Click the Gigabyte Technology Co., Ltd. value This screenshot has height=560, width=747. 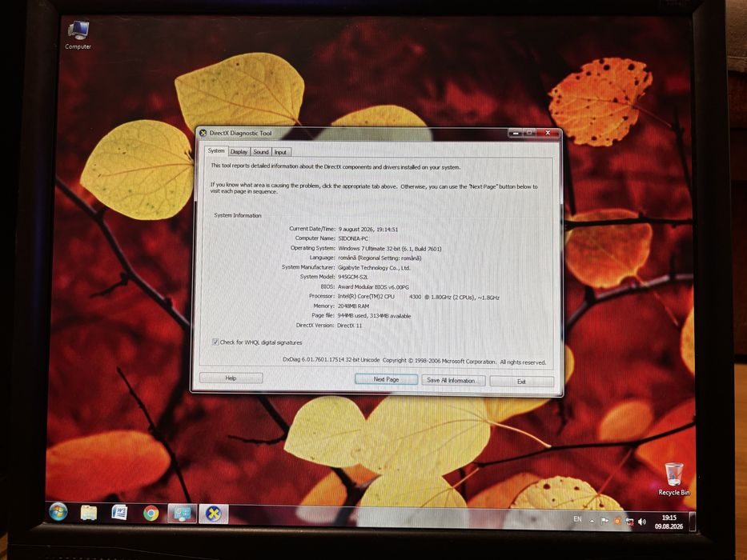[x=374, y=268]
